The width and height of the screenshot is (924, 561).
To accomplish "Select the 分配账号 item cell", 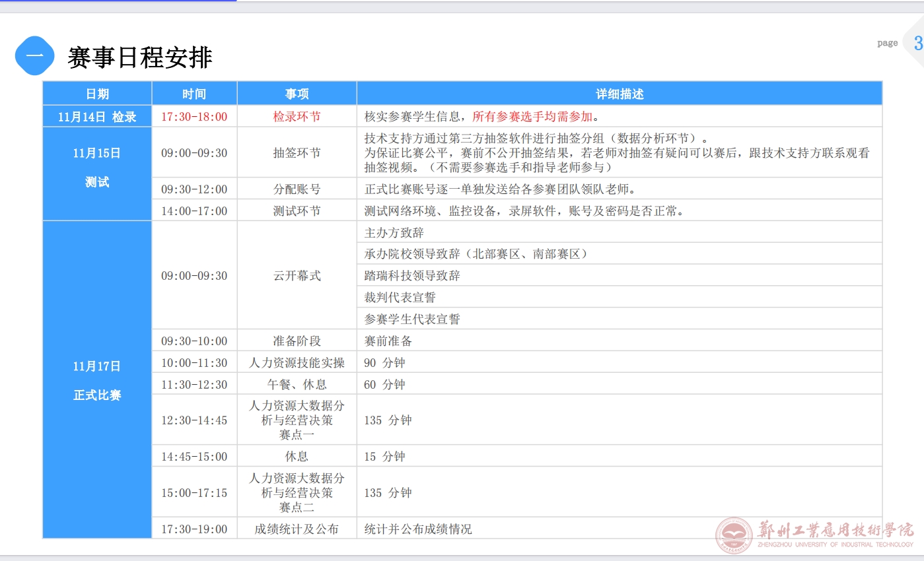I will pyautogui.click(x=297, y=189).
